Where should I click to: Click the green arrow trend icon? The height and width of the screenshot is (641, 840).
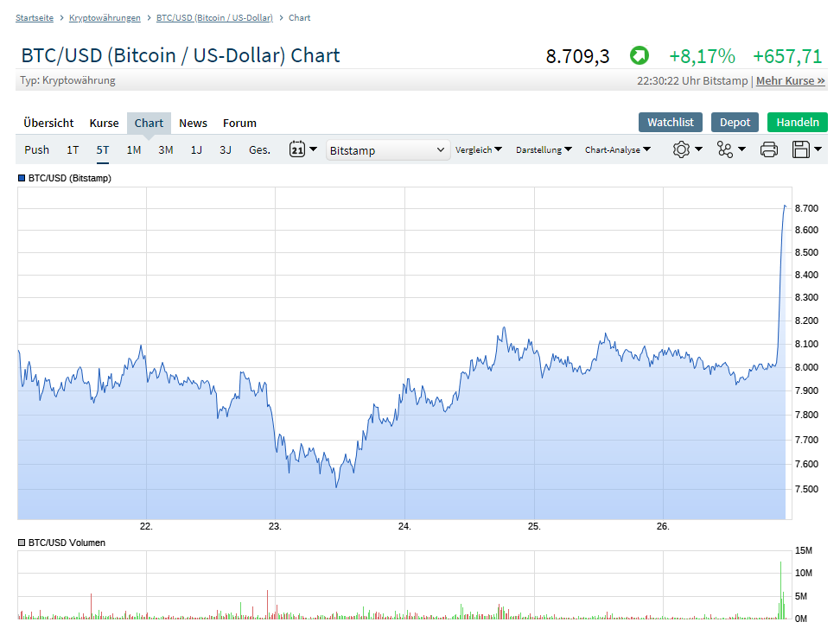[639, 56]
